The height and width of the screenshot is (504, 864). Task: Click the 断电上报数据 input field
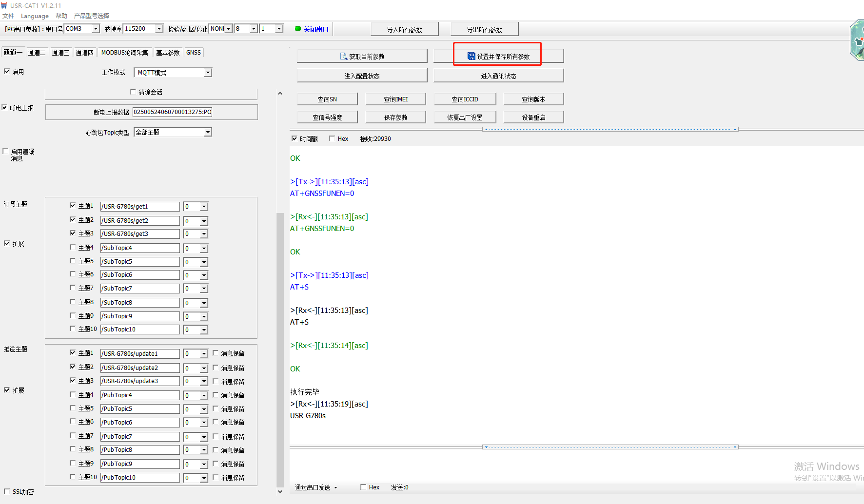pyautogui.click(x=172, y=112)
